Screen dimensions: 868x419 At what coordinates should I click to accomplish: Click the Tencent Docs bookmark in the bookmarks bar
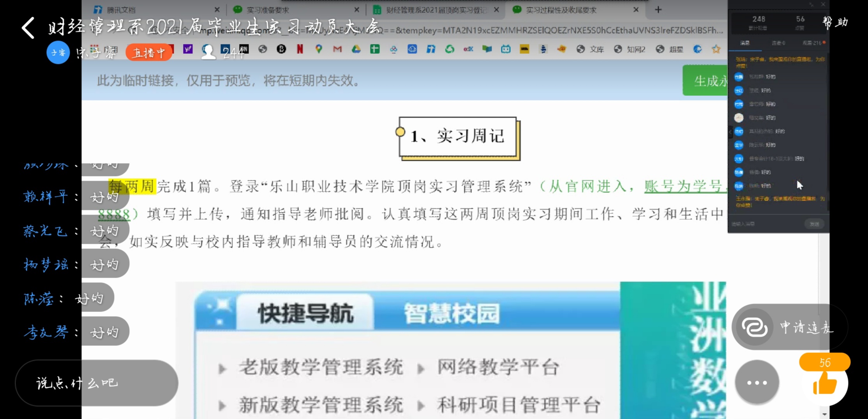[x=431, y=49]
